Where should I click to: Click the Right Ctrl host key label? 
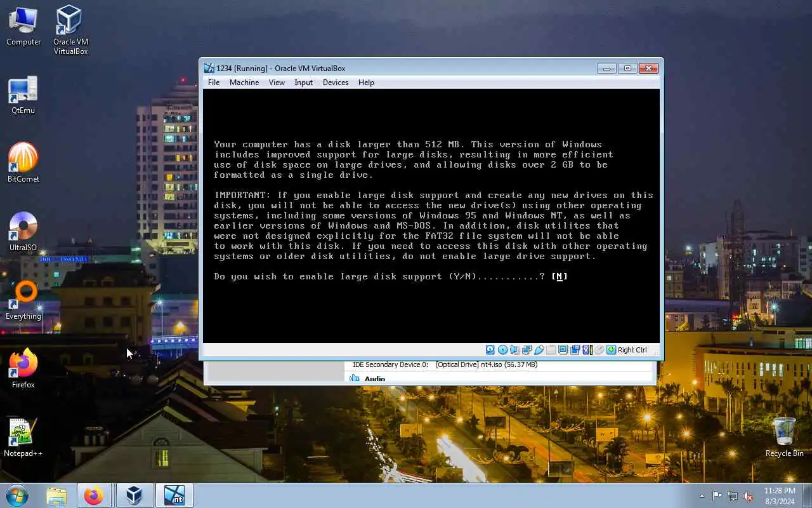coord(632,350)
